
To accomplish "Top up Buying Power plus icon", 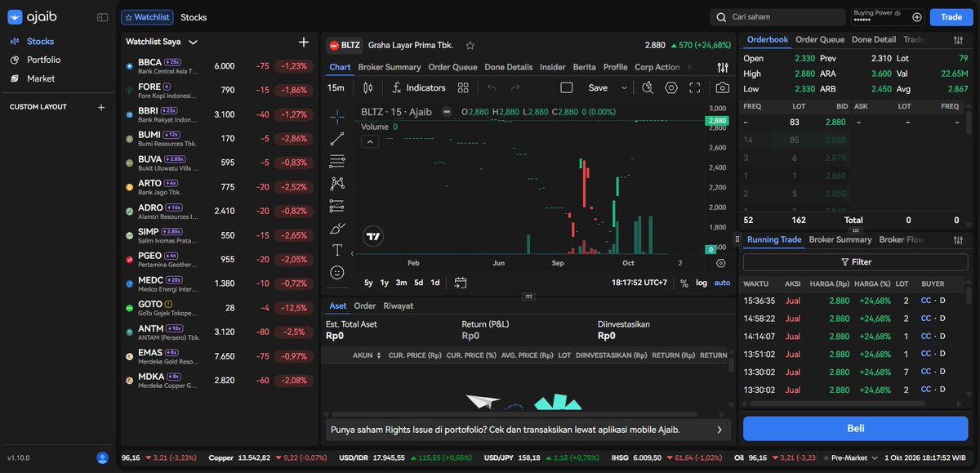I will pos(917,17).
